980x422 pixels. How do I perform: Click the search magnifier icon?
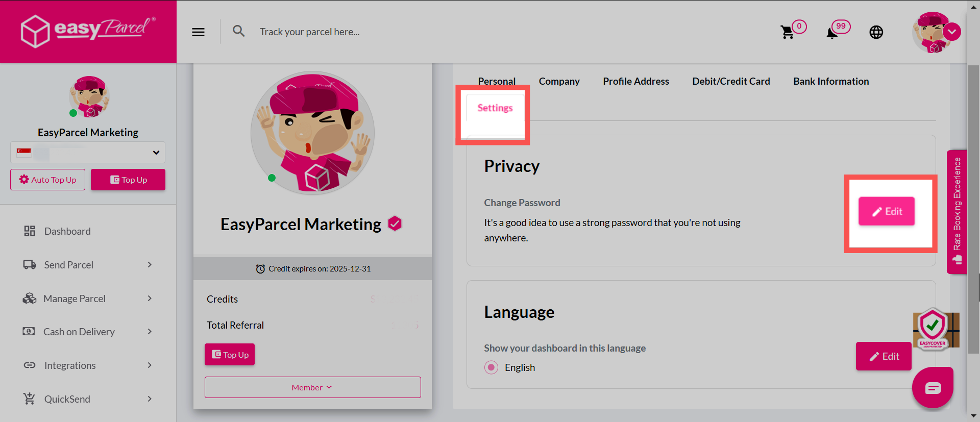tap(238, 31)
